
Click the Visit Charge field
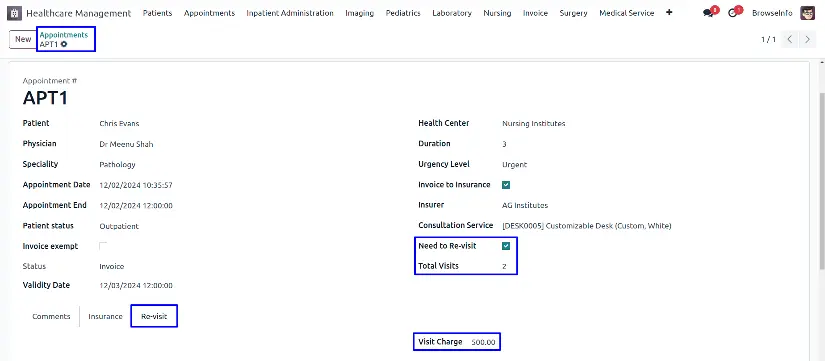point(483,342)
